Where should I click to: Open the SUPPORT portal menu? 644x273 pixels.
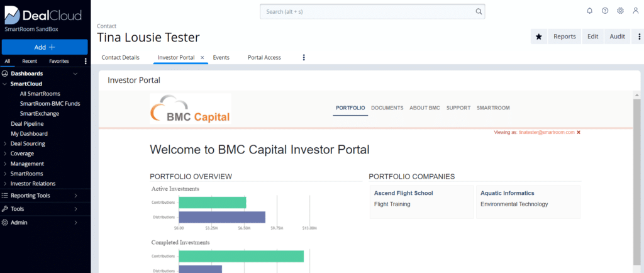458,108
